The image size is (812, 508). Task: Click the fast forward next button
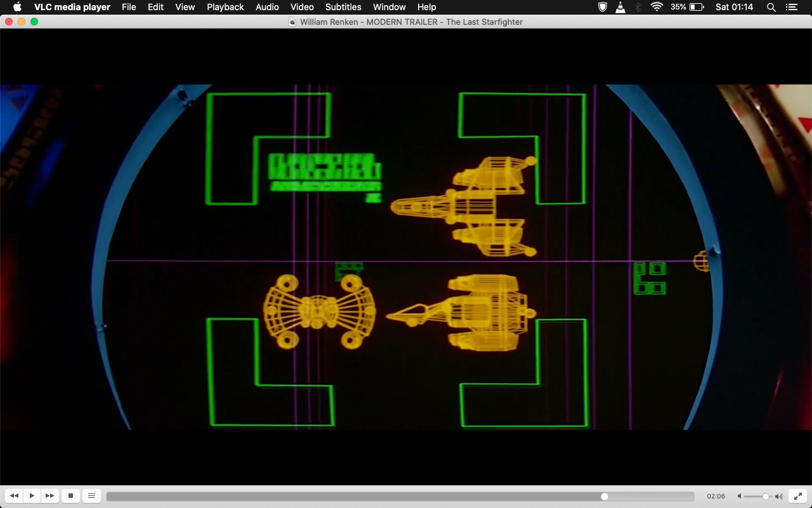pos(49,496)
